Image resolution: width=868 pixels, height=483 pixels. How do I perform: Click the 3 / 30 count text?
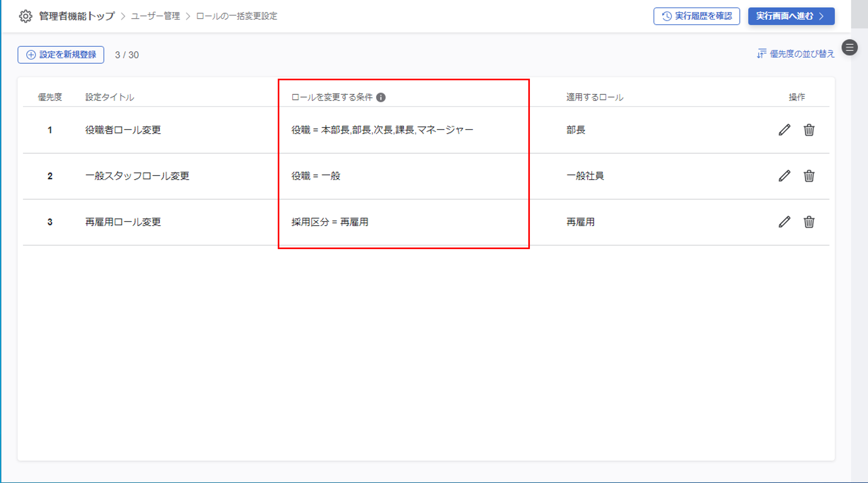[127, 55]
